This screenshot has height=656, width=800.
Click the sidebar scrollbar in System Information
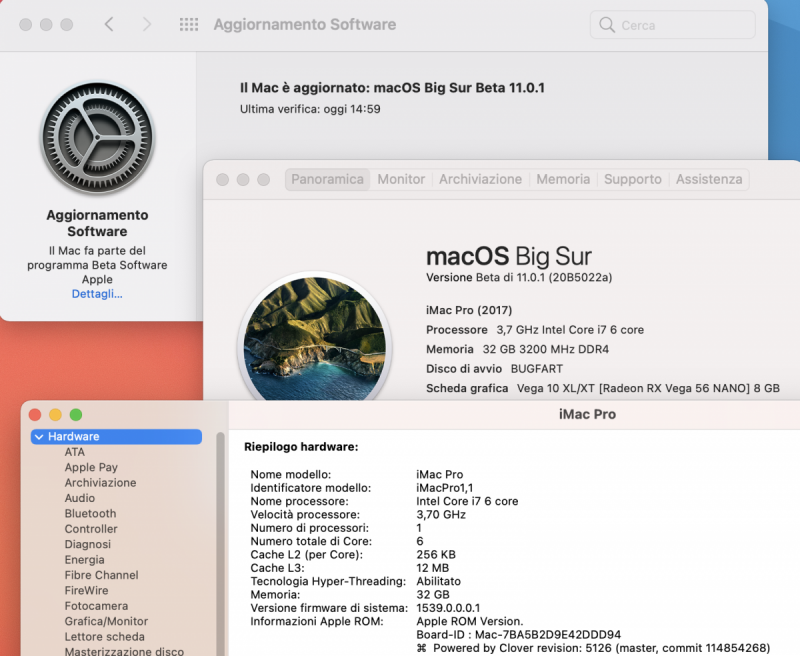pyautogui.click(x=220, y=543)
